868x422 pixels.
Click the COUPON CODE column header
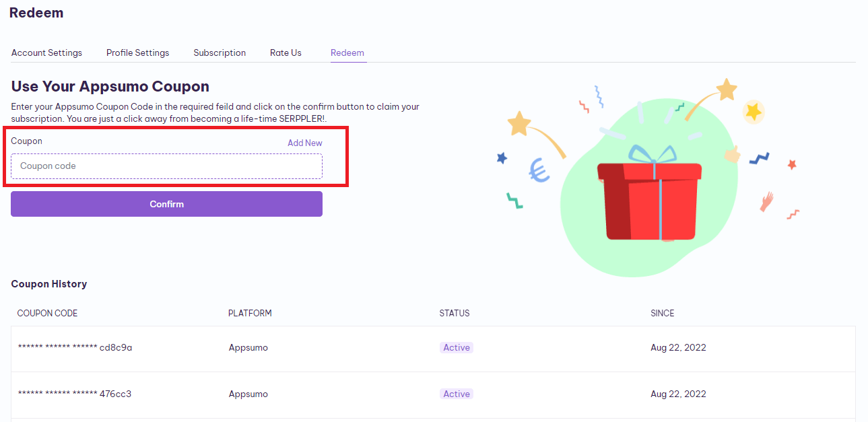coord(47,313)
